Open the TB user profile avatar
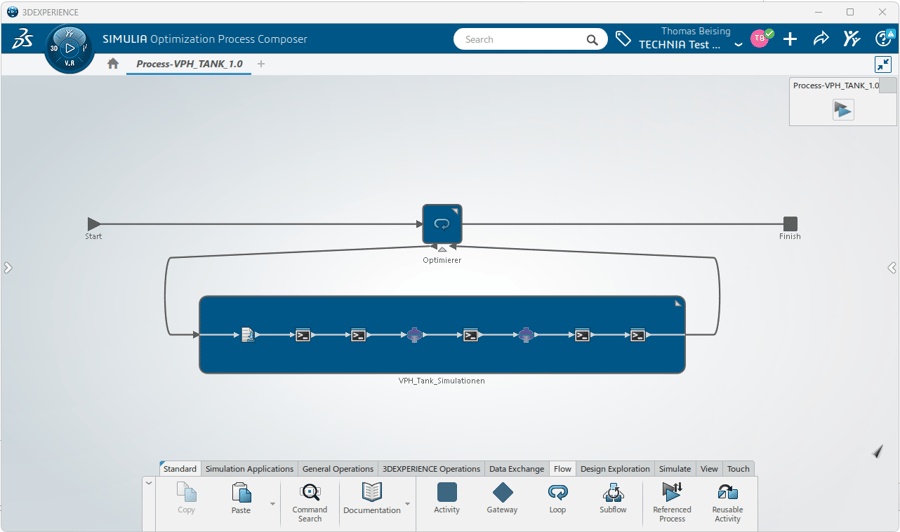The image size is (900, 532). pyautogui.click(x=759, y=38)
